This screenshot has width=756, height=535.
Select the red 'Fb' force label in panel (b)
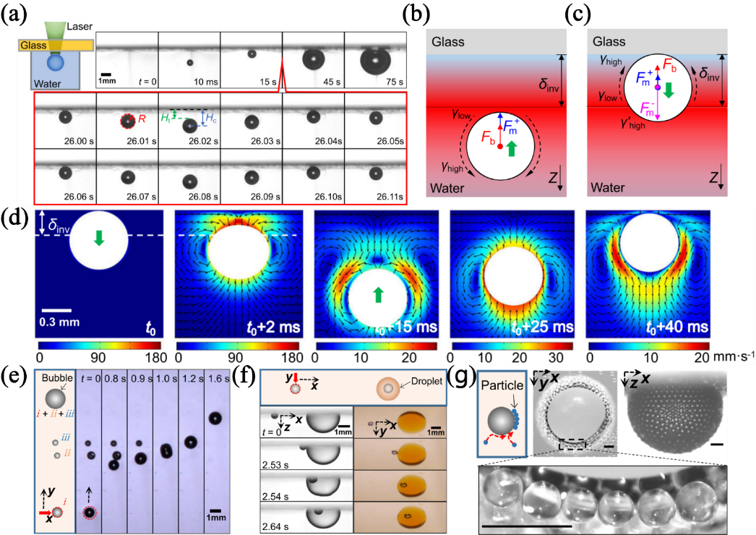[489, 137]
